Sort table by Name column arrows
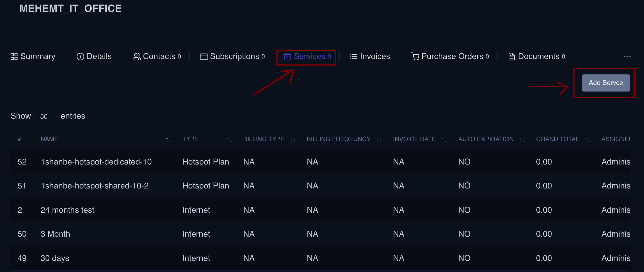This screenshot has width=644, height=272. (168, 140)
